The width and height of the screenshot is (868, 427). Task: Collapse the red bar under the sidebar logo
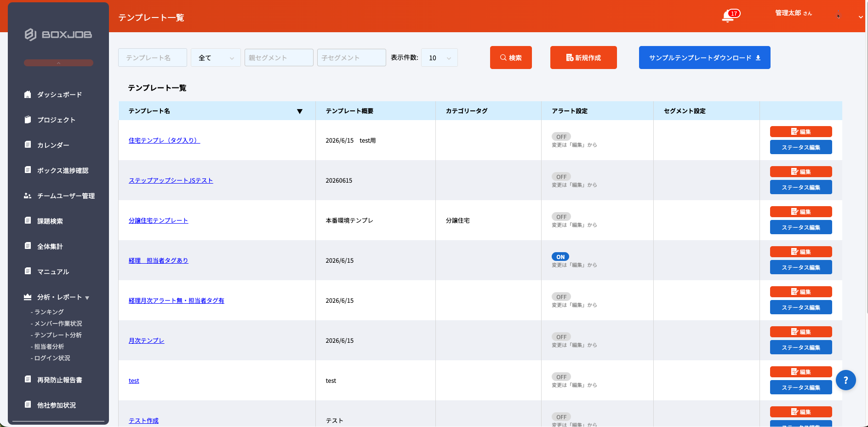pos(58,63)
